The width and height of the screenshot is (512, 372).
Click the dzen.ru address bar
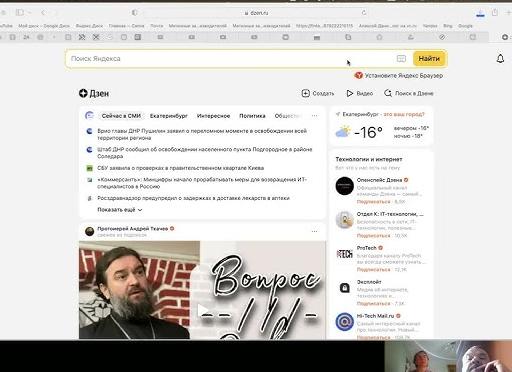[256, 13]
